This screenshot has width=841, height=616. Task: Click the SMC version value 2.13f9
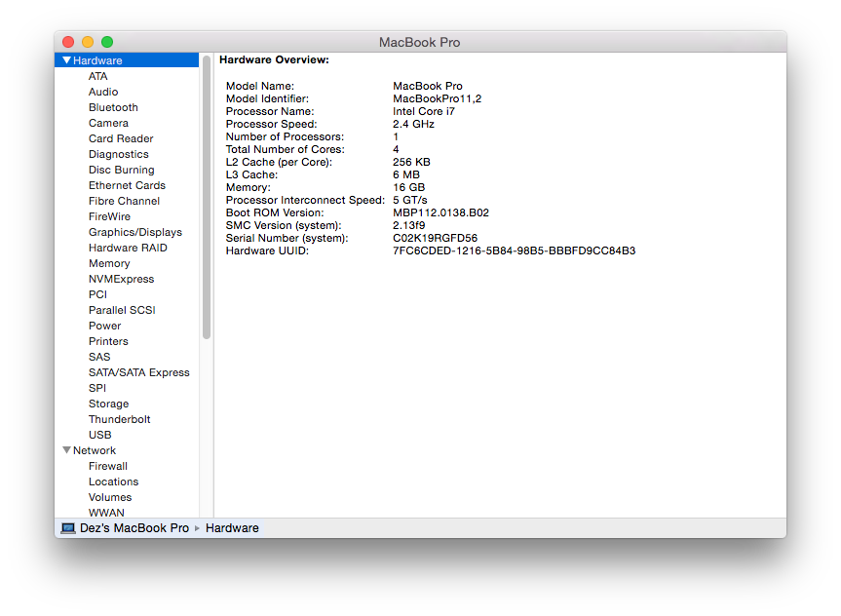pos(408,225)
